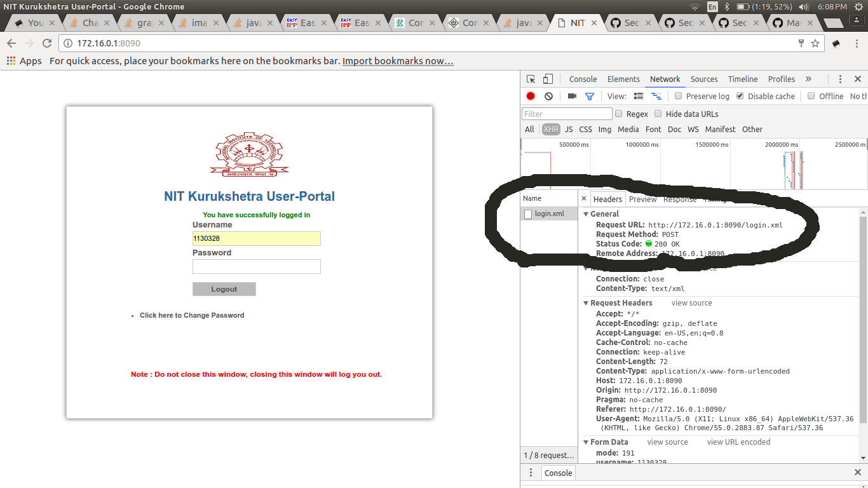The width and height of the screenshot is (868, 488).
Task: Filter requests by Media type
Action: pyautogui.click(x=628, y=129)
